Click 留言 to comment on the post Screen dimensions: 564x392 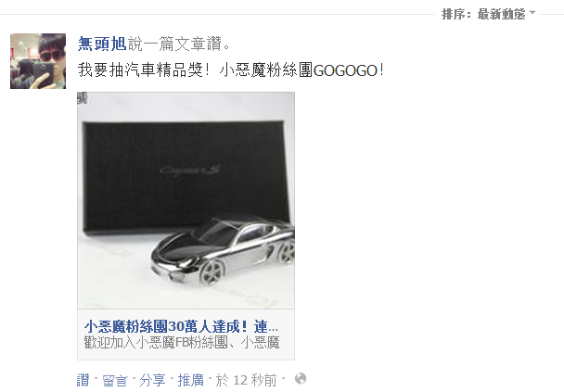point(114,380)
